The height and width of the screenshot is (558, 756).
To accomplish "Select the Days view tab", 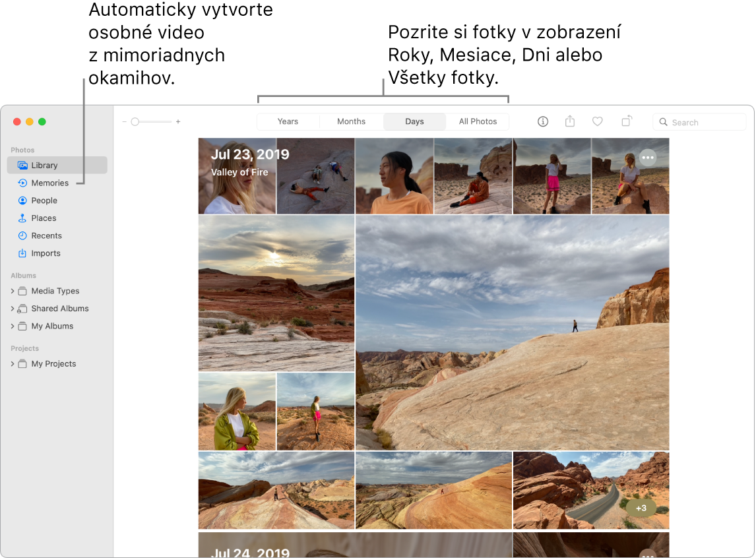I will [x=415, y=121].
